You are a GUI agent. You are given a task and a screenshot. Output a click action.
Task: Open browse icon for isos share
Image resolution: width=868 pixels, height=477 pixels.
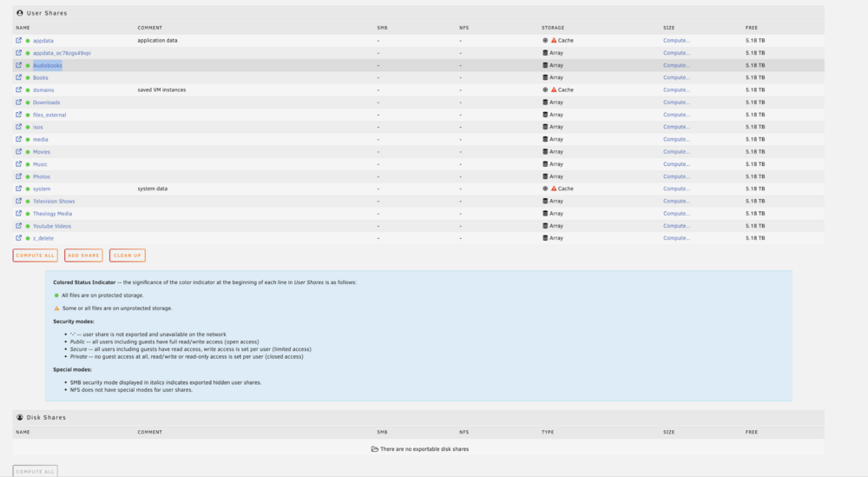19,127
